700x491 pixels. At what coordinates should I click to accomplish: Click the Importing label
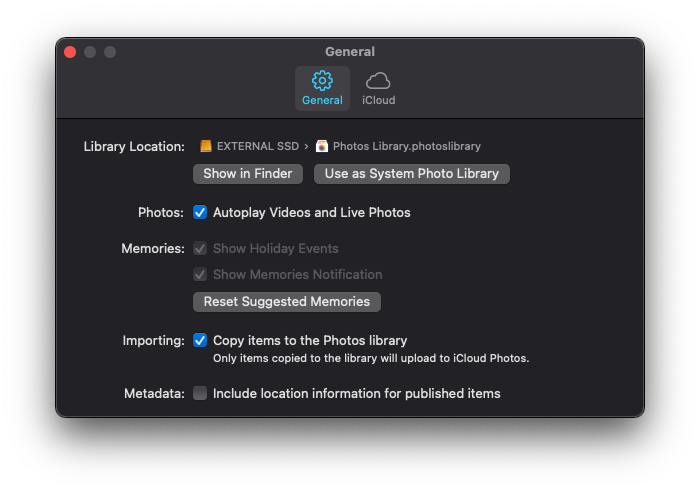(x=154, y=341)
